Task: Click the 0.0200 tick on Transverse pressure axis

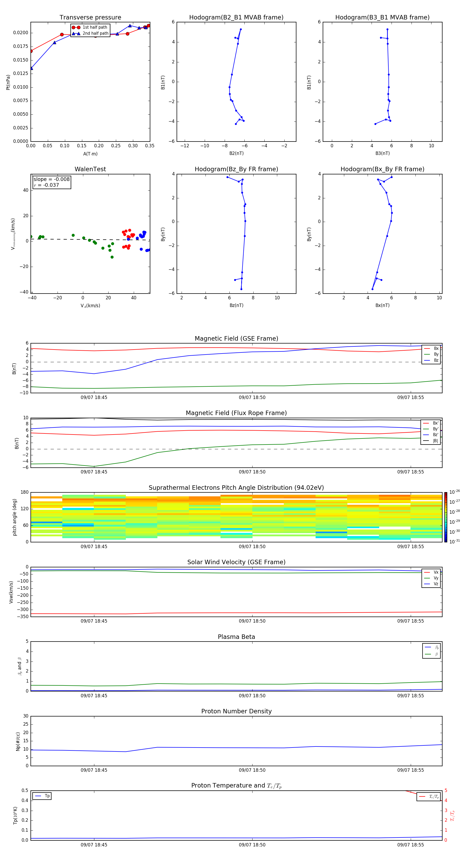Action: 20,33
